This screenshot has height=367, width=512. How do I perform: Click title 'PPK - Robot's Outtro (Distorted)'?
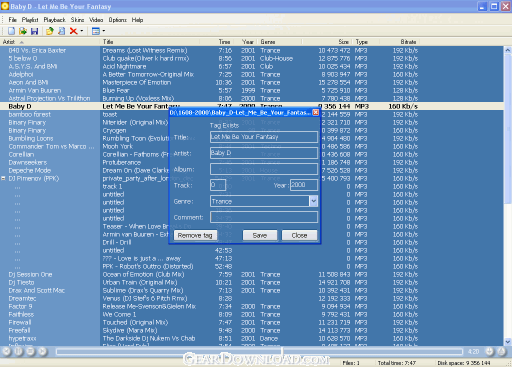148,267
